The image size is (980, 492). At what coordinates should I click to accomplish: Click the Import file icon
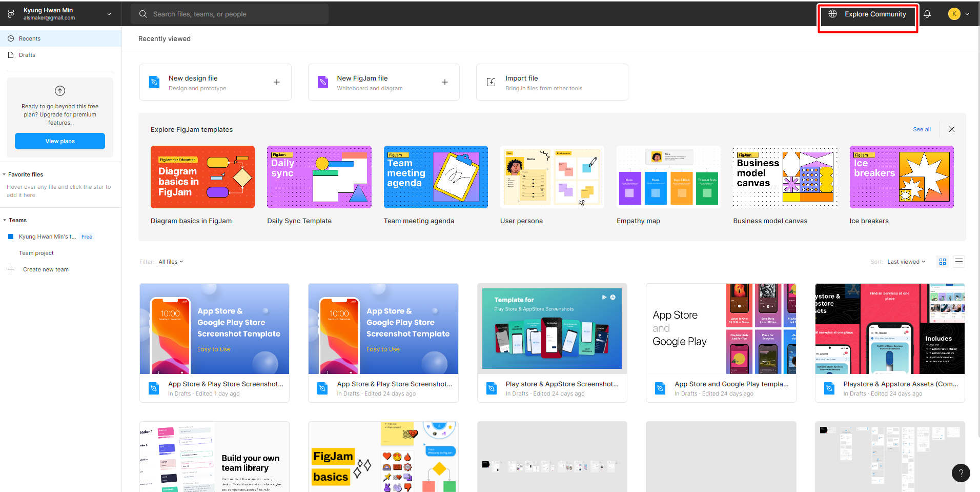point(491,82)
